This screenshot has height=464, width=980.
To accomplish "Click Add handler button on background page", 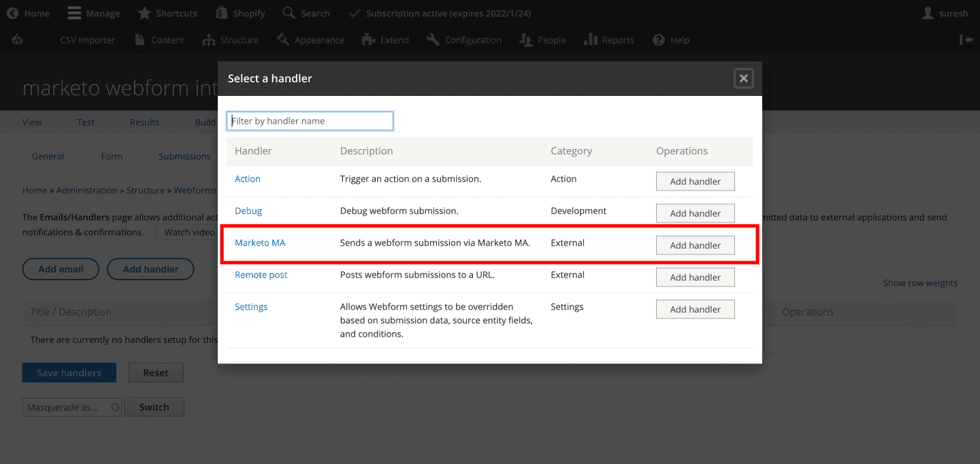I will (x=150, y=269).
